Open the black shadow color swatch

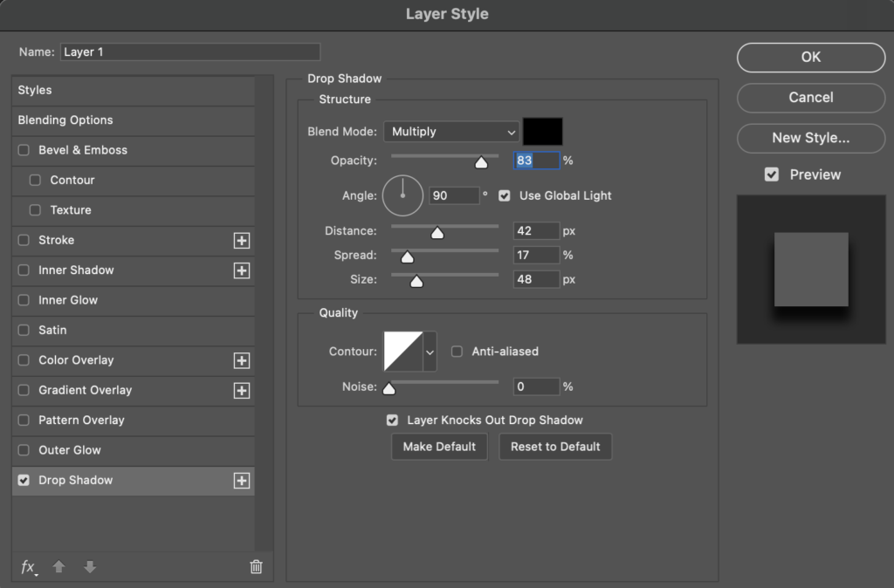tap(543, 132)
